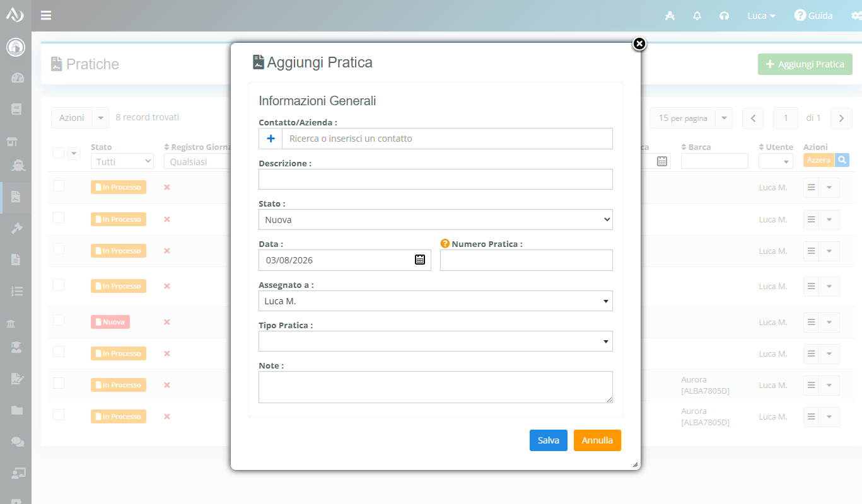Image resolution: width=862 pixels, height=504 pixels.
Task: Open the store icon in the sidebar
Action: tap(12, 142)
